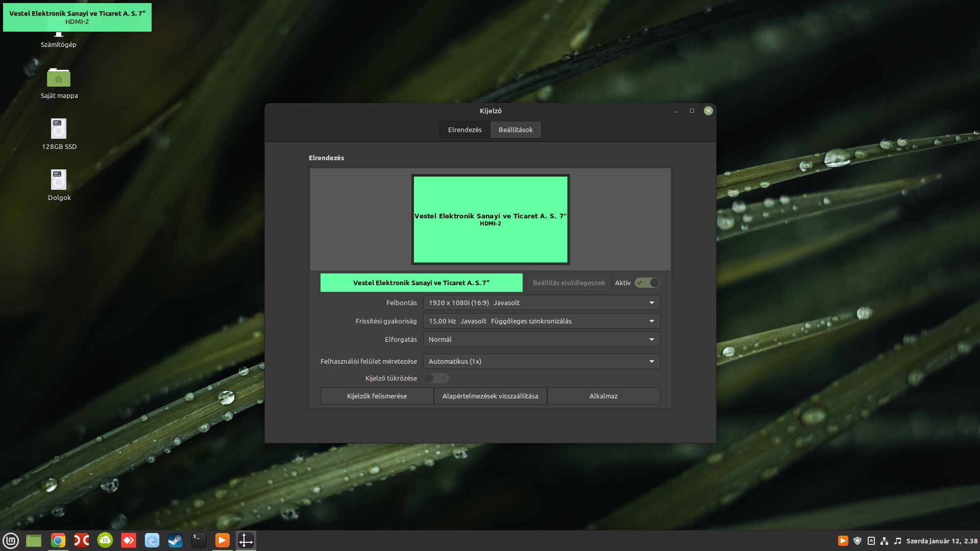Viewport: 980px width, 551px height.
Task: Click the Alkalmaz button
Action: pyautogui.click(x=603, y=396)
